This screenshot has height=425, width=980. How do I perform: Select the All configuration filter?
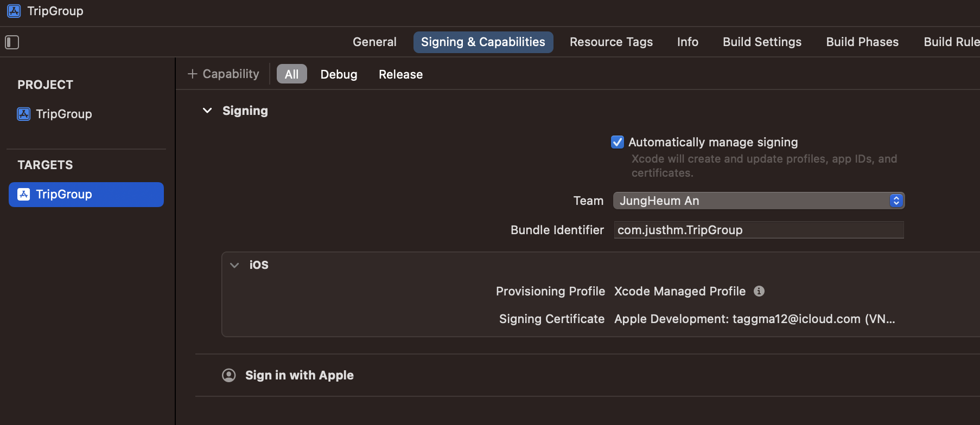292,74
